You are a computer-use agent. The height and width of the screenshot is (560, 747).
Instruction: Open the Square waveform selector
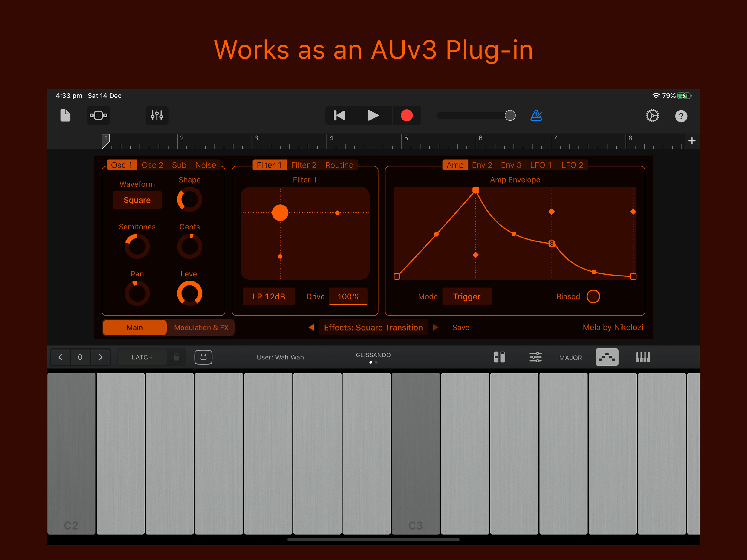pyautogui.click(x=137, y=200)
